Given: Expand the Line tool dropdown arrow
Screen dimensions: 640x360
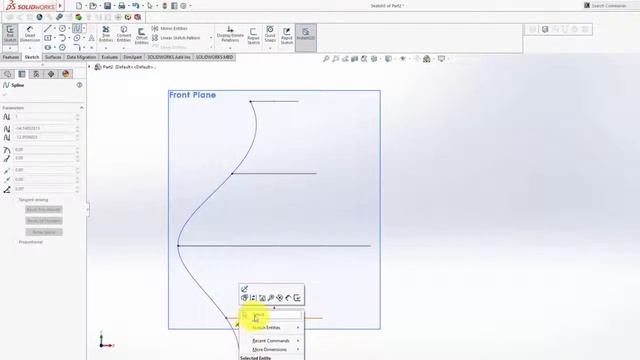Looking at the screenshot, I should [55, 29].
